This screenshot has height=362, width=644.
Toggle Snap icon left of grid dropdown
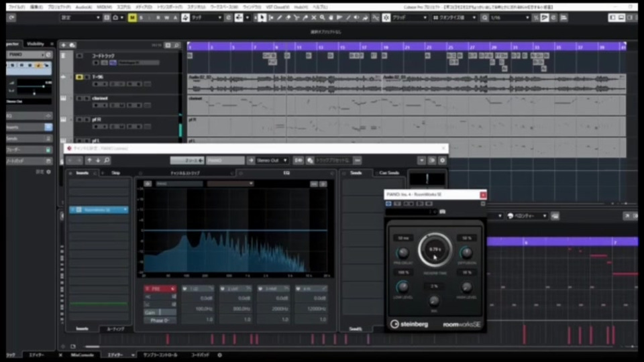pyautogui.click(x=386, y=17)
